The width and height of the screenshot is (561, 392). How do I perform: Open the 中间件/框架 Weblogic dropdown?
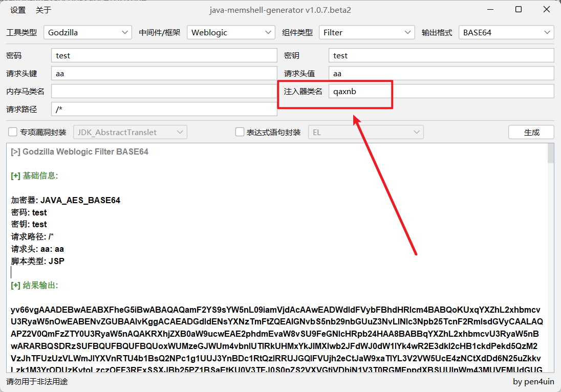pos(231,33)
